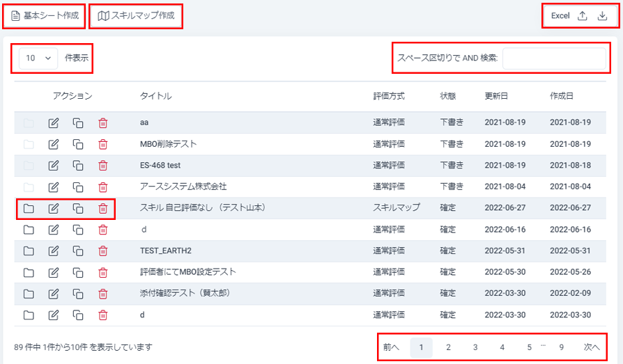Delete the 'TEST_EARTH2' entry
Screen dimensions: 623x364
pyautogui.click(x=102, y=251)
